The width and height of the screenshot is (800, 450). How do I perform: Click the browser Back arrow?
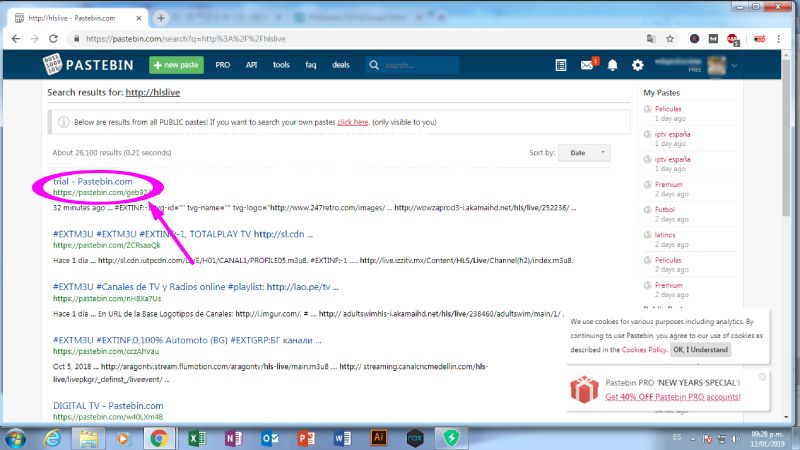click(16, 39)
